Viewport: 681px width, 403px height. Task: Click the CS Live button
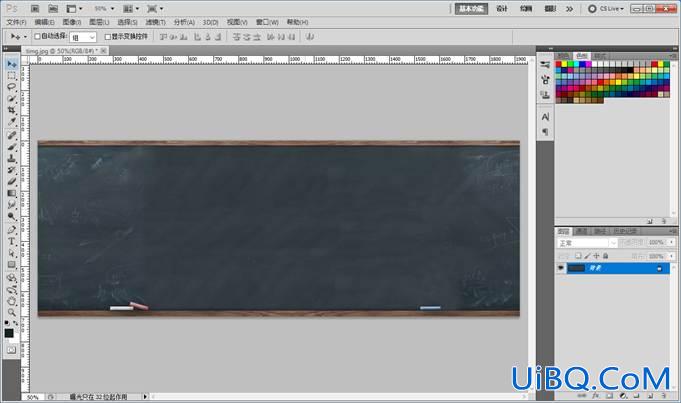coord(606,9)
